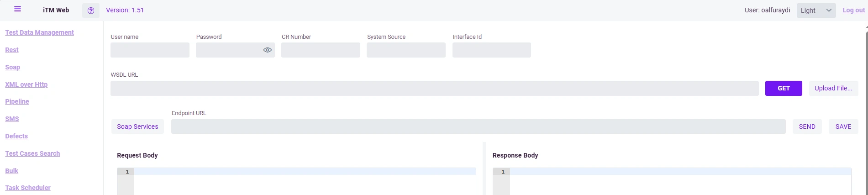
Task: Navigate to Test Data Management
Action: 39,33
